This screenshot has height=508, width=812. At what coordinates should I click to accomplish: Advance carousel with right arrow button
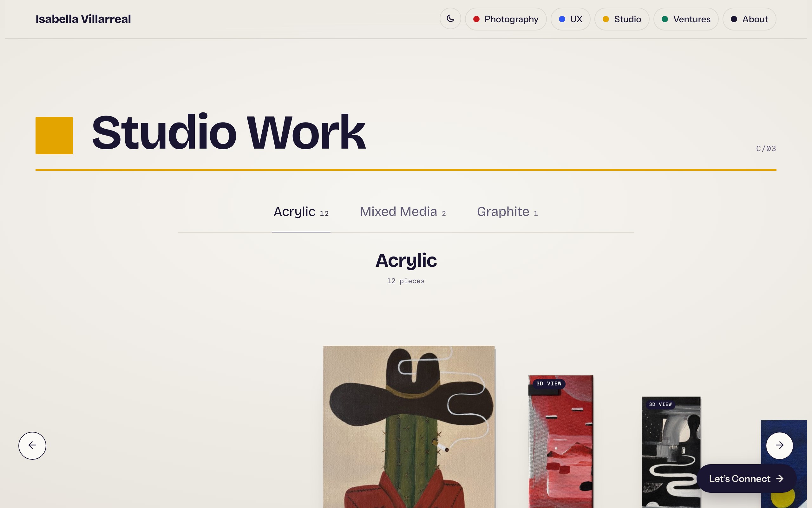(779, 445)
